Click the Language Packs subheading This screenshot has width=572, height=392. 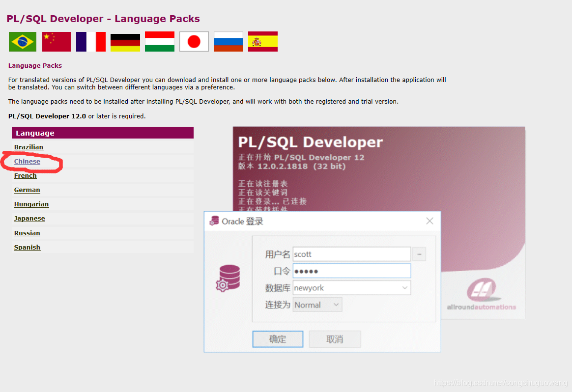[x=35, y=66]
